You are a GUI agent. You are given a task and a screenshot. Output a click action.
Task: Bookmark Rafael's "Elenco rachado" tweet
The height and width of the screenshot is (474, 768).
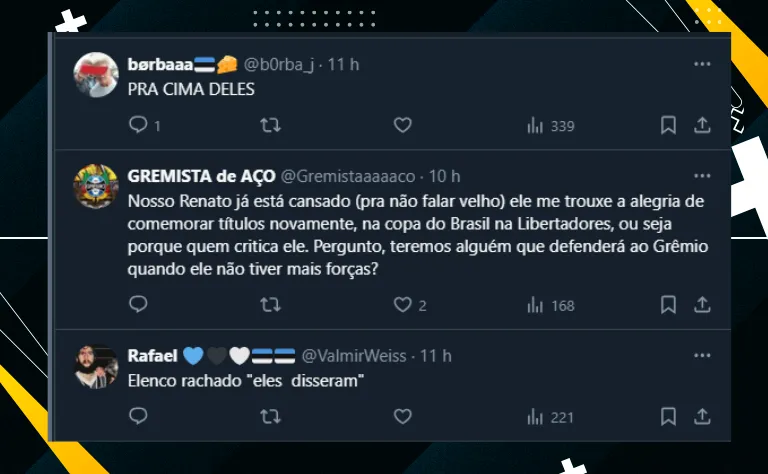tap(669, 416)
